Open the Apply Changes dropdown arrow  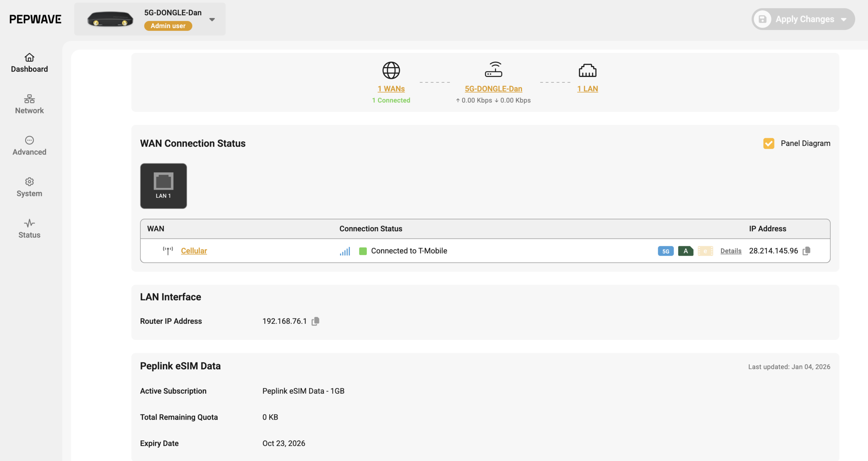pyautogui.click(x=844, y=19)
